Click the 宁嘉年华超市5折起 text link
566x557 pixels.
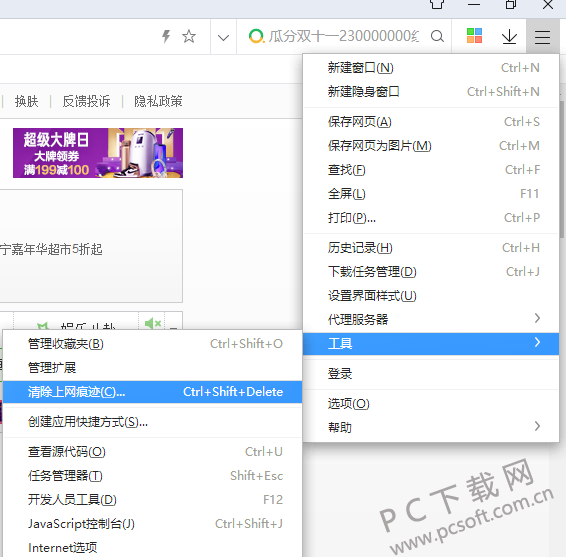click(x=51, y=249)
